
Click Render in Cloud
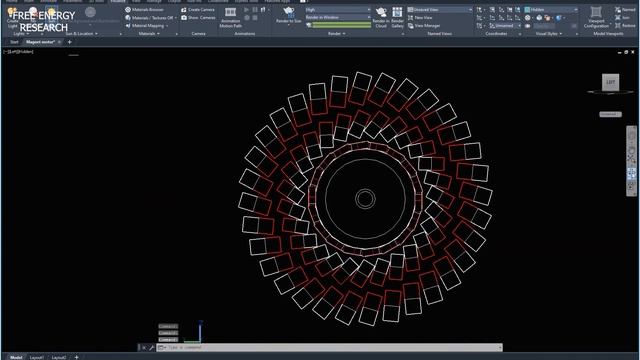click(381, 18)
